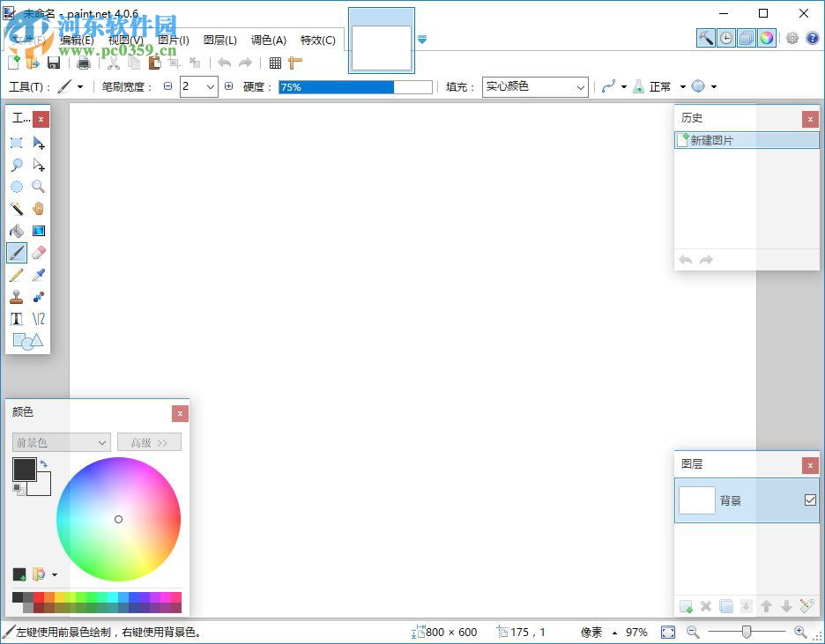Select the Rectangle Select tool

pyautogui.click(x=16, y=143)
